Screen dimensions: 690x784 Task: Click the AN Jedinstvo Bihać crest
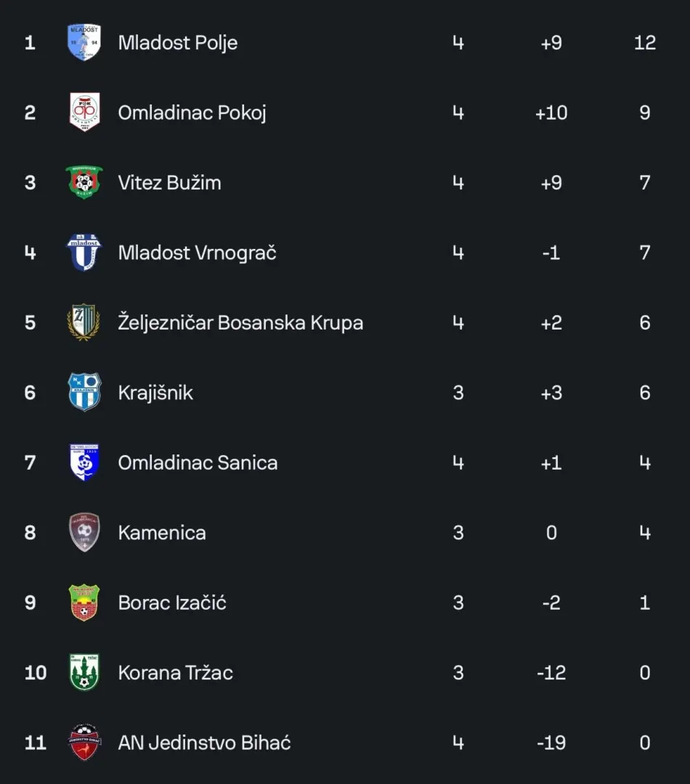pyautogui.click(x=84, y=743)
